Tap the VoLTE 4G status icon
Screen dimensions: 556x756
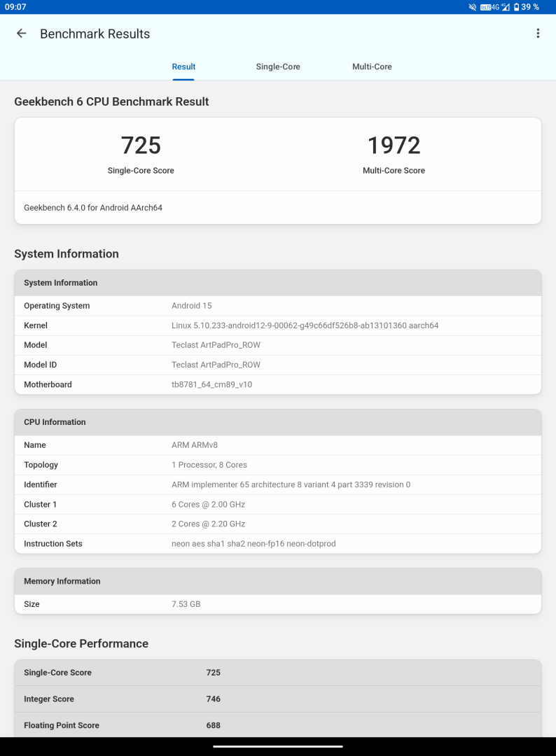point(489,7)
